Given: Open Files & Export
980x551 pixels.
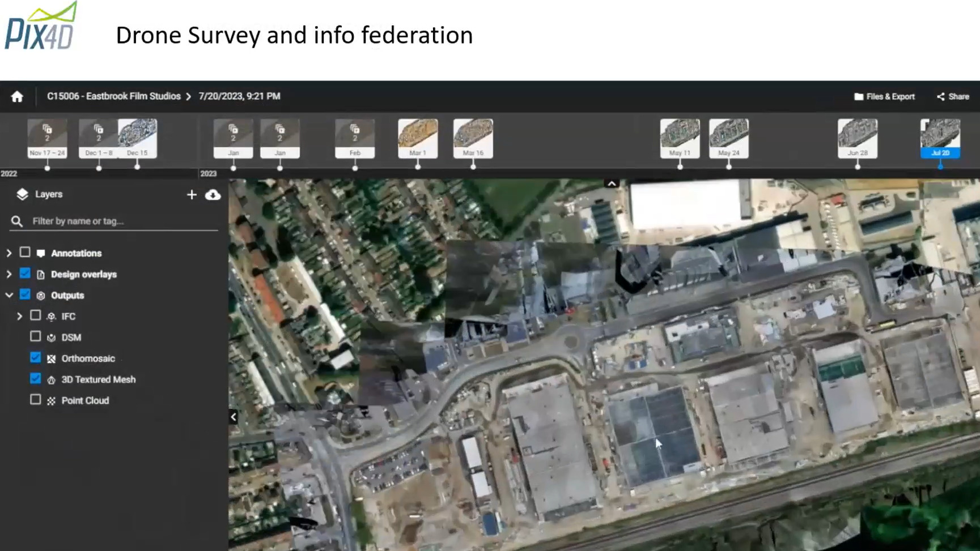Looking at the screenshot, I should [884, 97].
